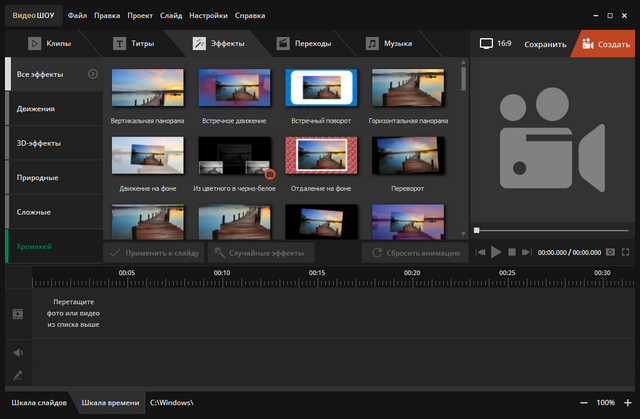This screenshot has width=640, height=419.
Task: Skip to next slide in preview
Action: click(x=527, y=253)
